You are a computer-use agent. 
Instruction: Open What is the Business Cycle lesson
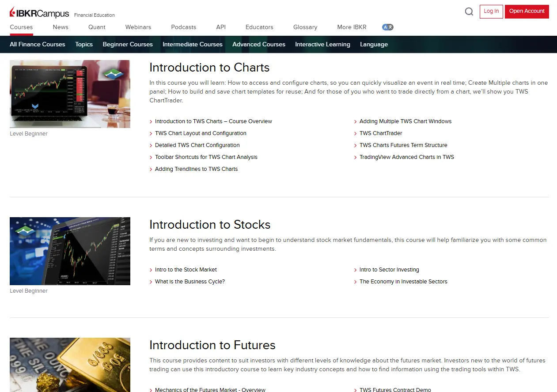(190, 282)
